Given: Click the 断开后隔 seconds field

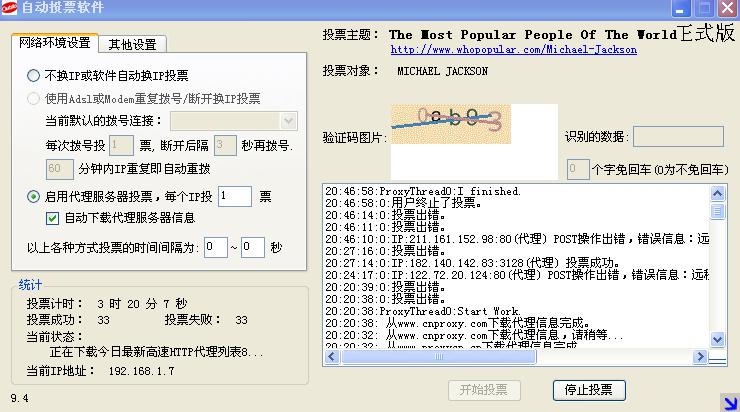Looking at the screenshot, I should point(225,145).
